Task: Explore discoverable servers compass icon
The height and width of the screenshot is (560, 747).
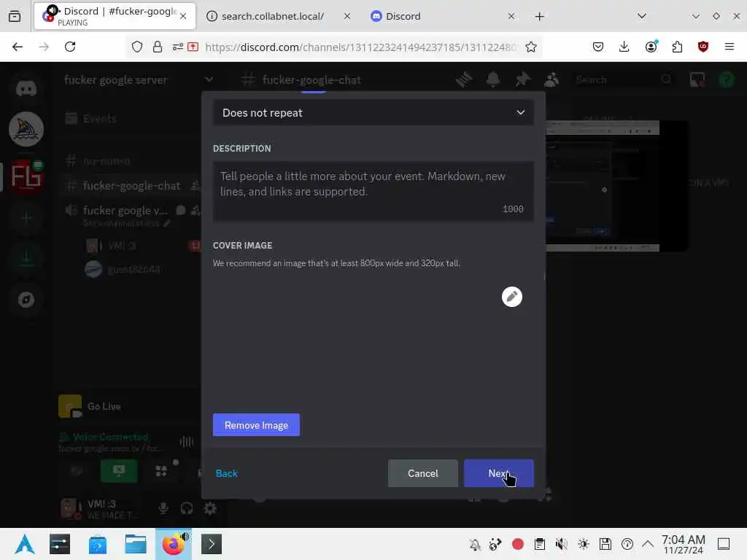Action: (x=26, y=300)
